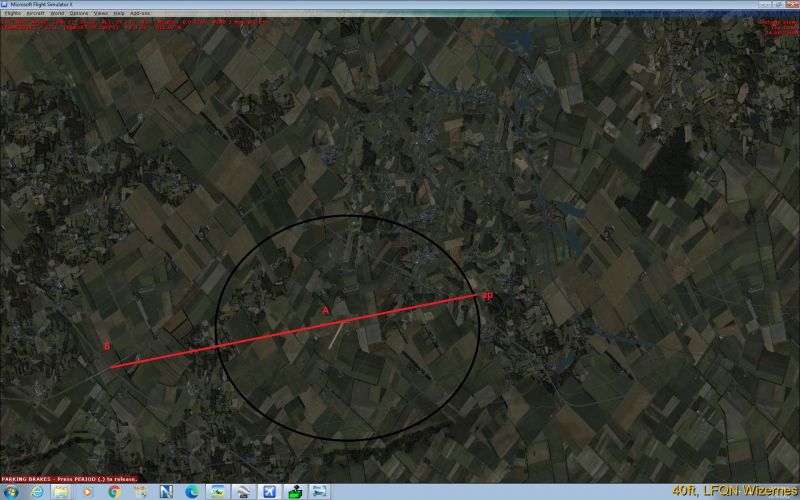Open the Views menu
This screenshot has height=500, width=800.
tap(101, 13)
